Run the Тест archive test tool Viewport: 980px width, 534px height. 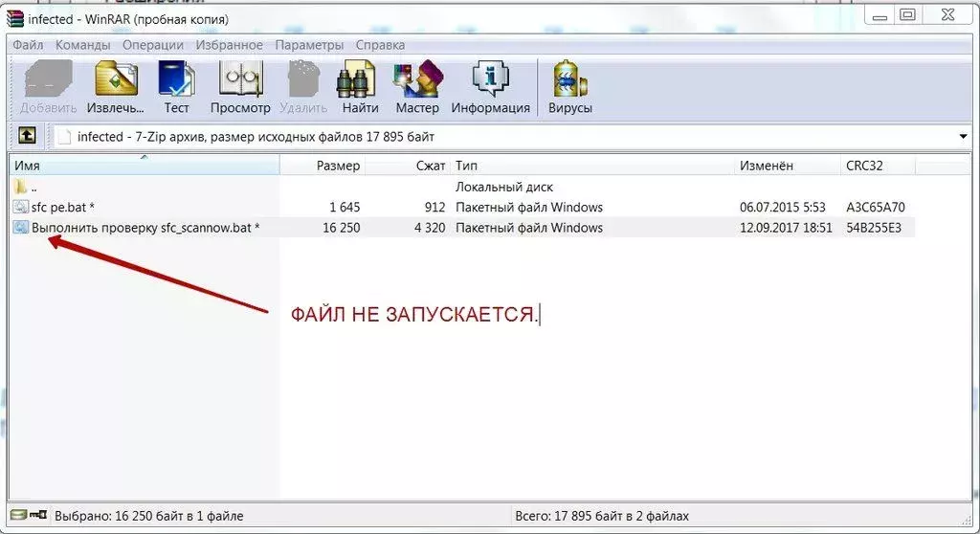[176, 79]
